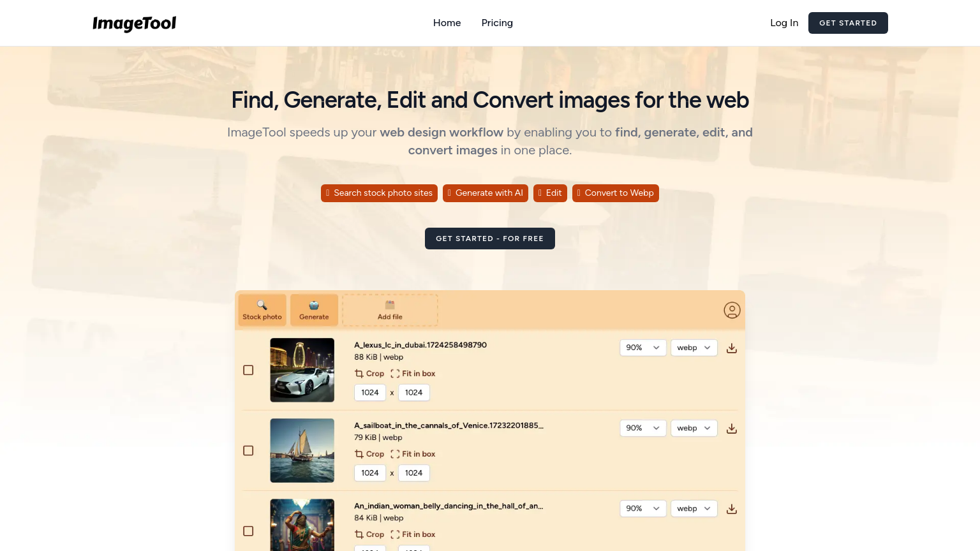Download the Indian woman dancing image
The image size is (980, 551).
pyautogui.click(x=732, y=509)
